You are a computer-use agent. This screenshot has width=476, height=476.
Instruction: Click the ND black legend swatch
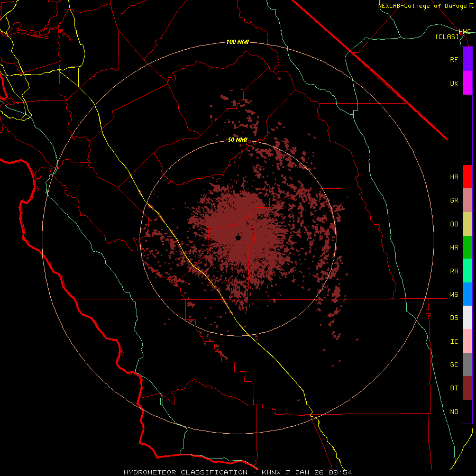pyautogui.click(x=467, y=411)
